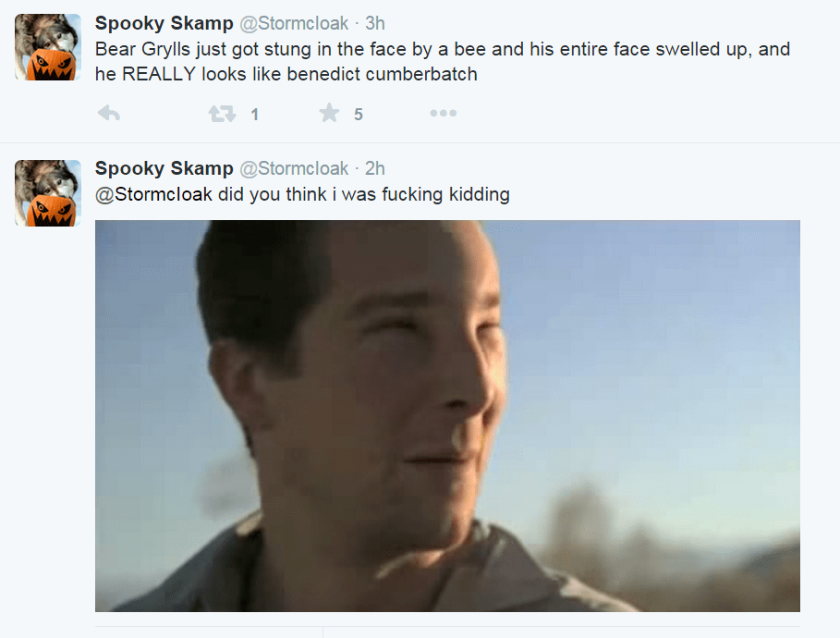Select the 'looks like benedict cumberbatch' text line
The width and height of the screenshot is (840, 638).
[x=286, y=74]
